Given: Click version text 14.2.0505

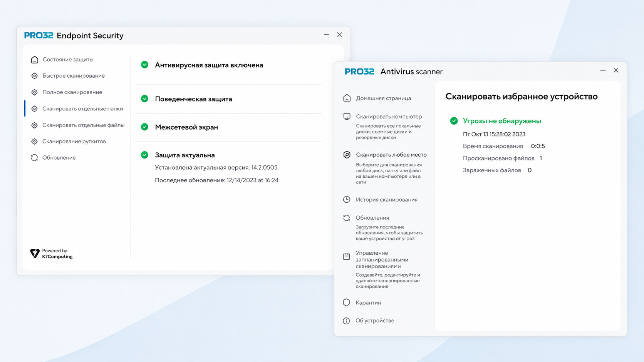Looking at the screenshot, I should 264,168.
